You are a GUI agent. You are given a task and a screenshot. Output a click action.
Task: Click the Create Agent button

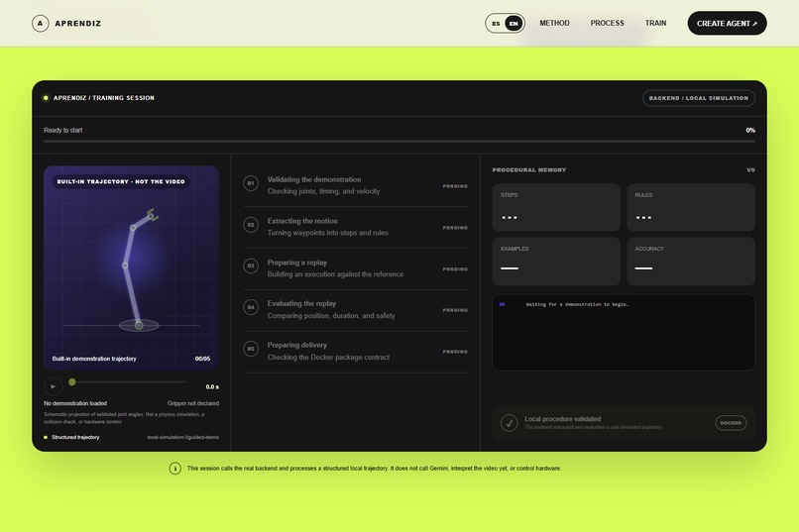click(727, 24)
